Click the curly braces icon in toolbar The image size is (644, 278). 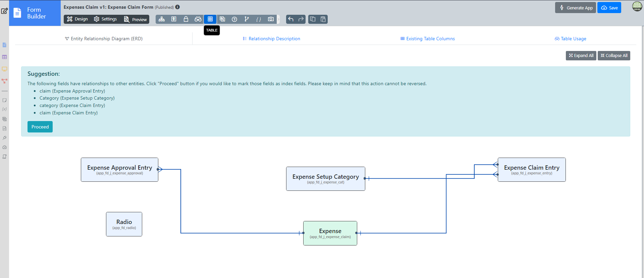259,19
